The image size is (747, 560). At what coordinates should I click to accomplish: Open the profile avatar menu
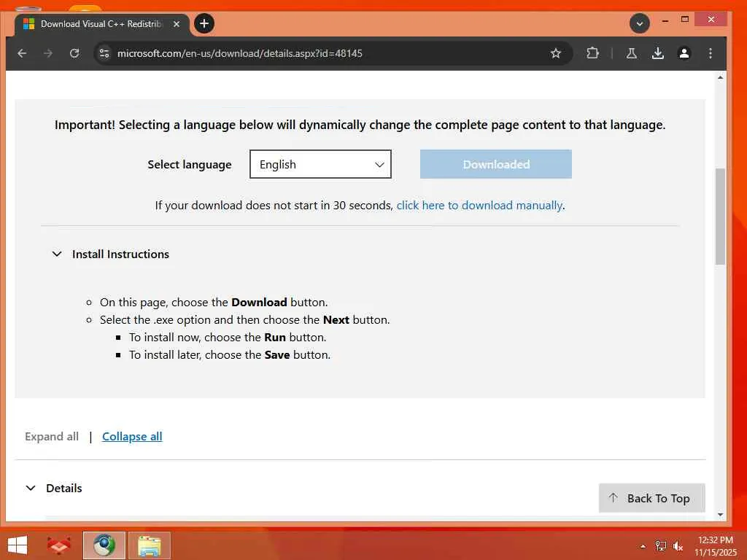684,53
